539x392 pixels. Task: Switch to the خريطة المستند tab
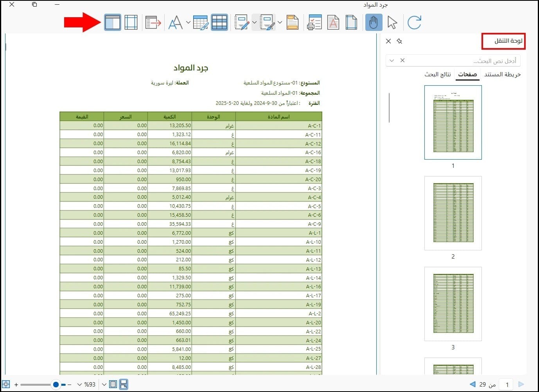pos(502,74)
